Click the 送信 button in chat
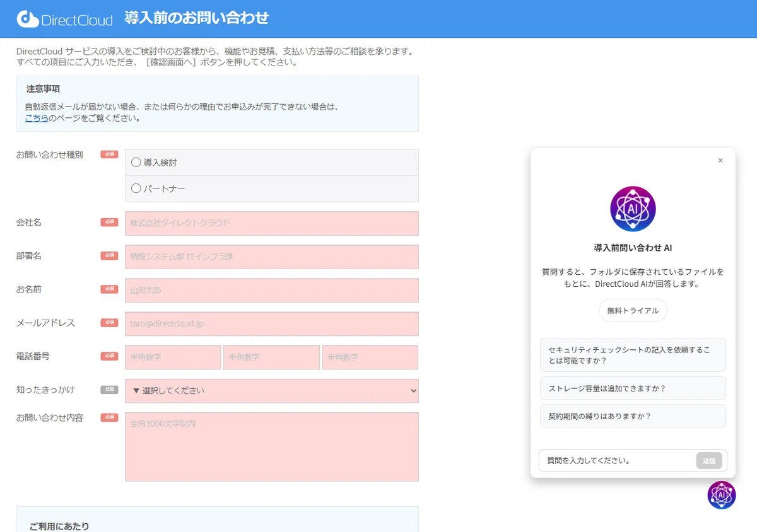 coord(709,461)
